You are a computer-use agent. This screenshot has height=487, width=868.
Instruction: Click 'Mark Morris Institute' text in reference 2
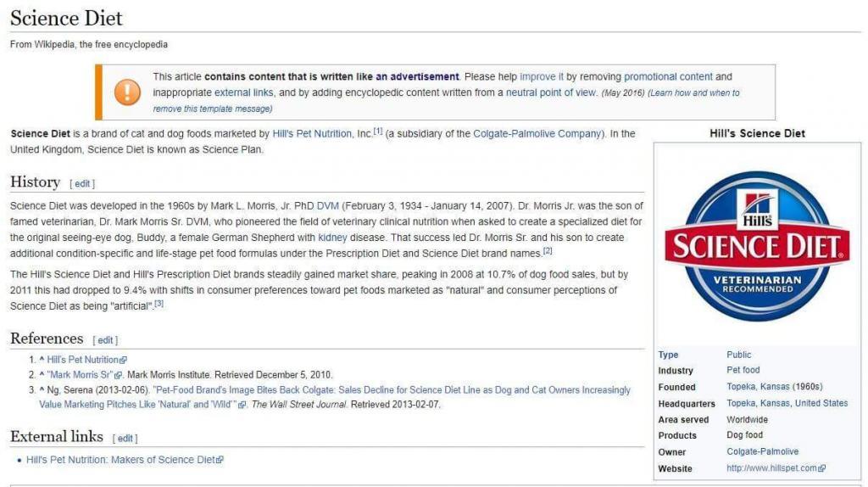[x=169, y=374]
